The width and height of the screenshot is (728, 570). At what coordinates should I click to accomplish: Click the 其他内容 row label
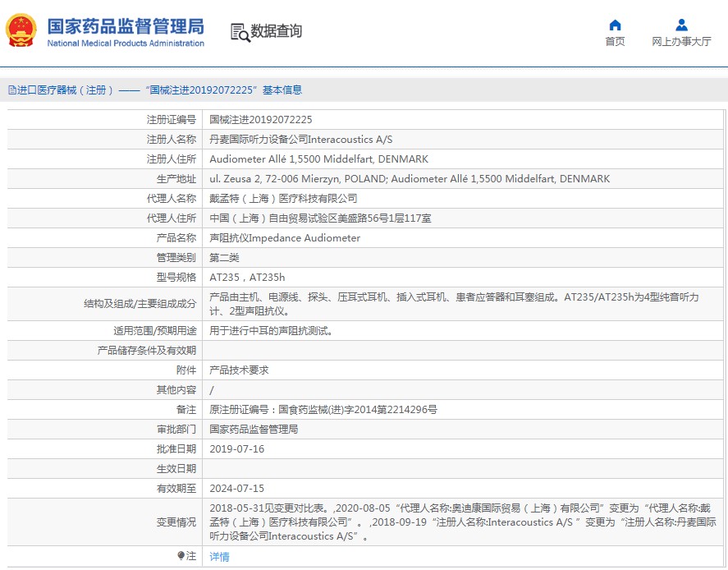176,390
